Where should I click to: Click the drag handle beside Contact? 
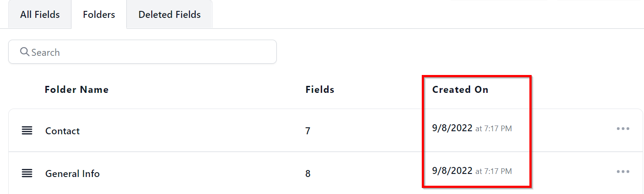pyautogui.click(x=27, y=131)
